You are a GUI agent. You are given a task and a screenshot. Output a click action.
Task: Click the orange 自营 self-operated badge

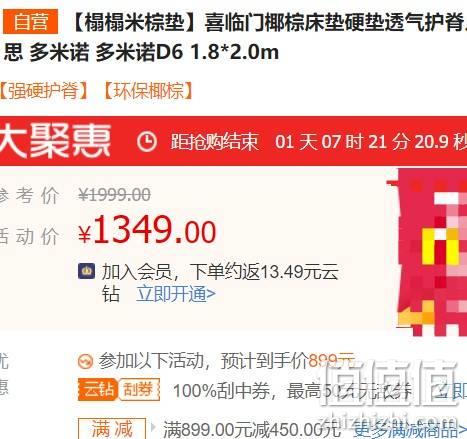click(30, 21)
